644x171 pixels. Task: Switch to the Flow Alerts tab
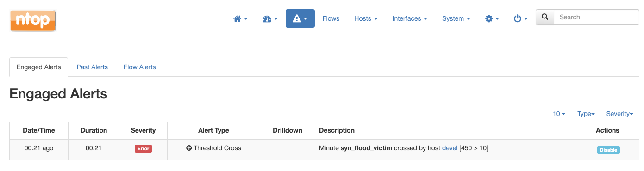[x=139, y=67]
